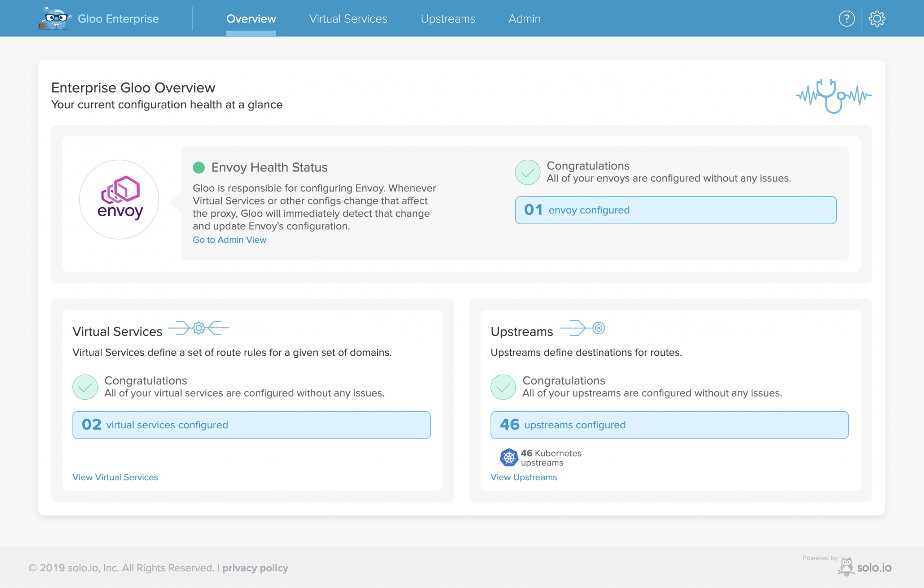
Task: Click 'All of your virtual services are configured' message
Action: click(244, 393)
